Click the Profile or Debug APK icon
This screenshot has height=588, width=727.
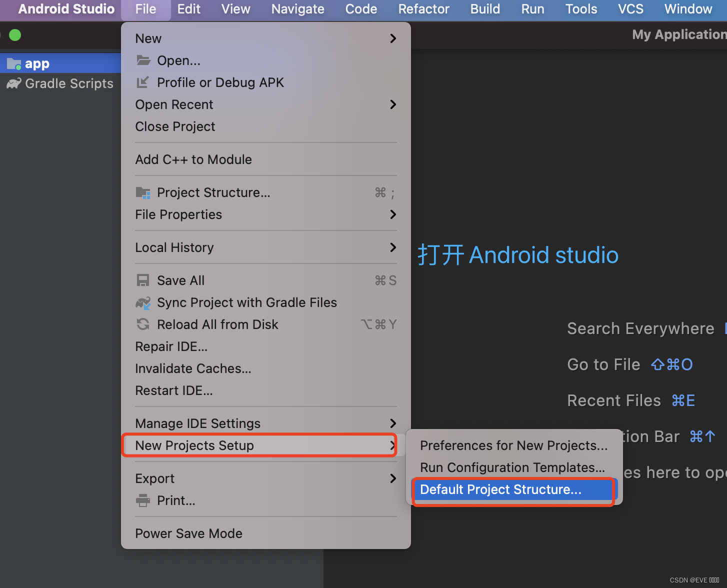[x=143, y=82]
